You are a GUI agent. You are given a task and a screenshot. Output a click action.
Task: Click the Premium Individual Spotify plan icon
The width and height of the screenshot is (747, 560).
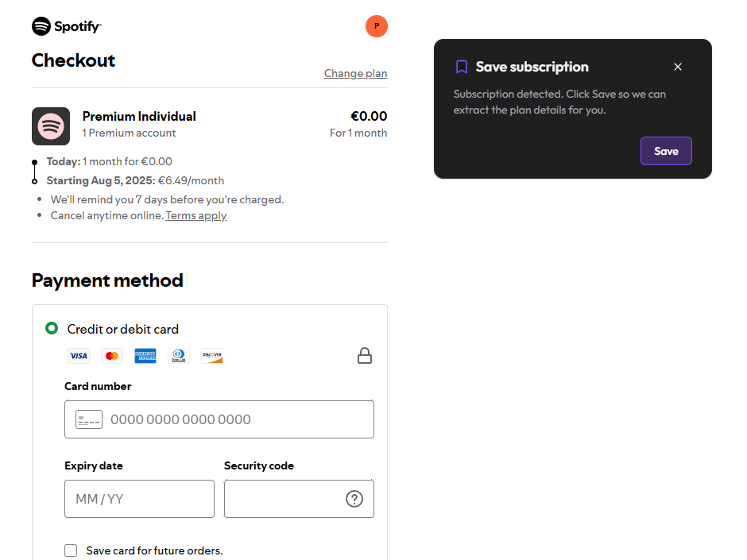pos(51,126)
